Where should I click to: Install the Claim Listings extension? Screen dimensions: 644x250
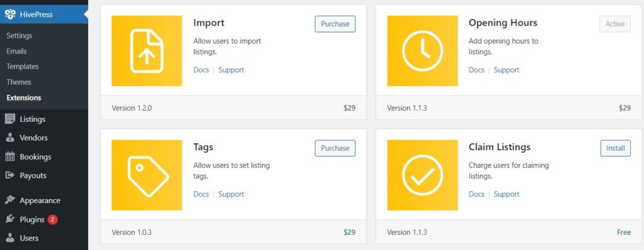tap(615, 148)
